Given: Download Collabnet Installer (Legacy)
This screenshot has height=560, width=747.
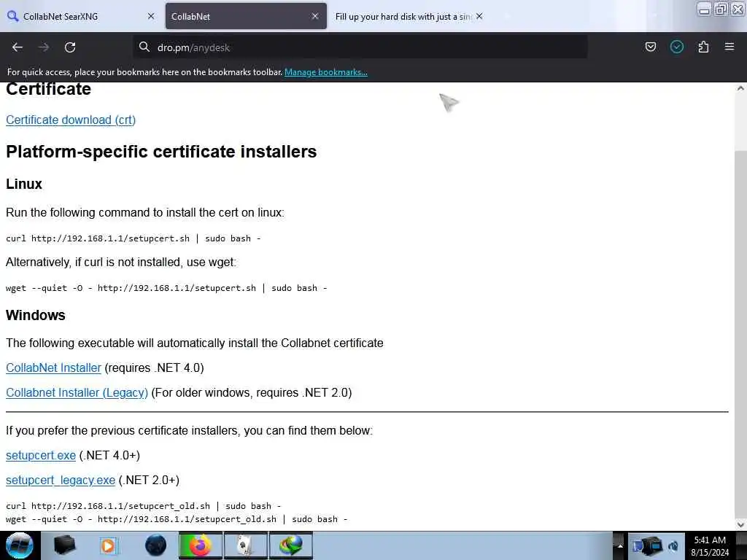Looking at the screenshot, I should (77, 393).
